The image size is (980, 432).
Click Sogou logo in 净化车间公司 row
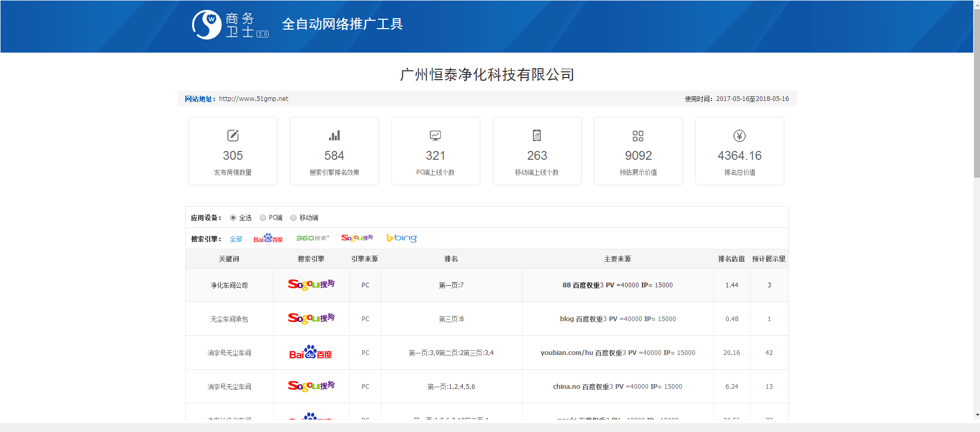point(311,285)
